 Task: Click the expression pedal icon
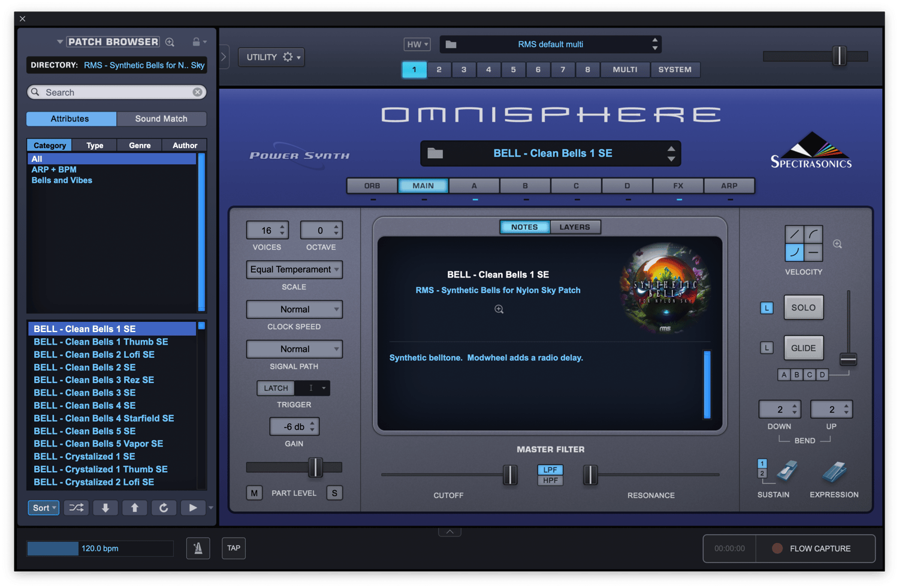(x=834, y=472)
